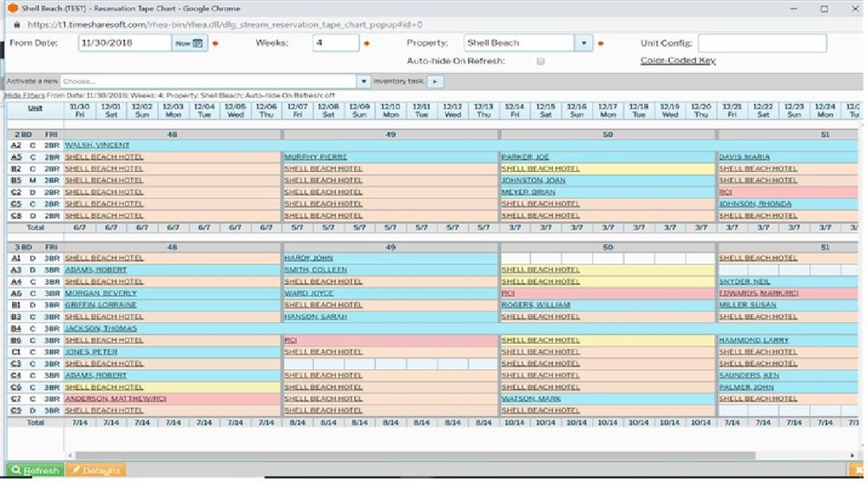Click the scrollbar right arrow
This screenshot has height=488, width=868.
click(x=852, y=455)
